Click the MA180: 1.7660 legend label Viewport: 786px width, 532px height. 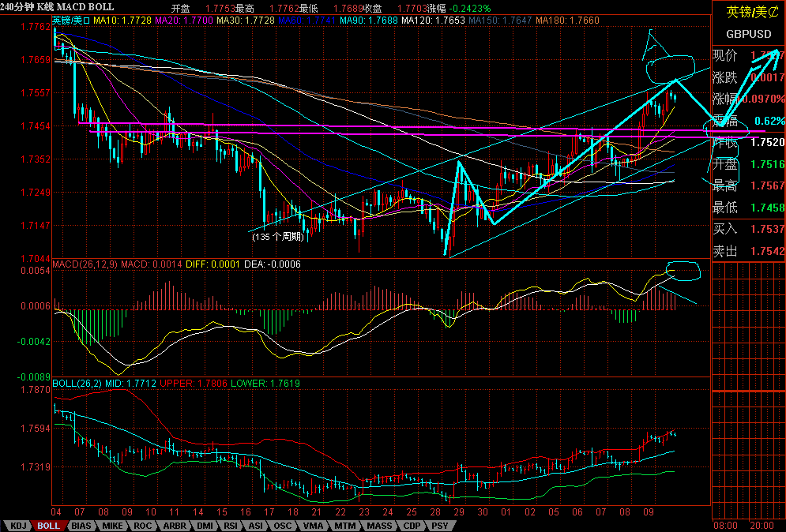click(x=567, y=21)
